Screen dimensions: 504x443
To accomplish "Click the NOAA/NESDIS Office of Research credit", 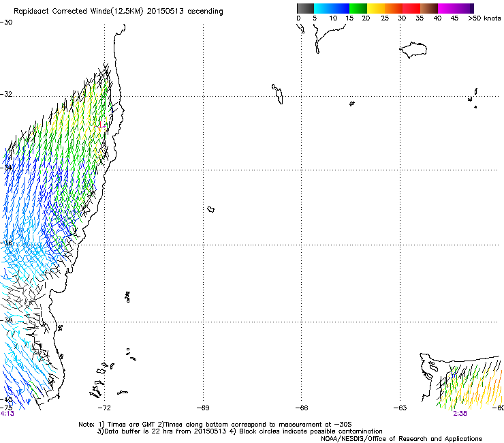I will tap(401, 439).
